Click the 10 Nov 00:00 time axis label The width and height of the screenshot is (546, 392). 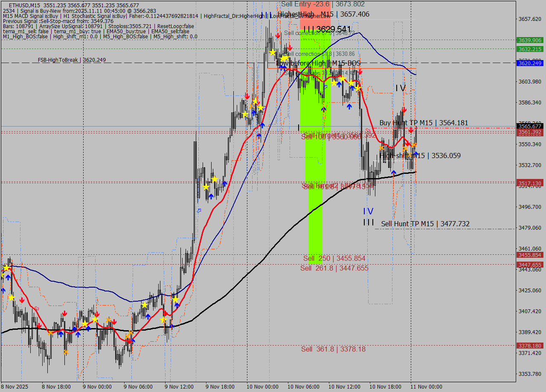(262, 387)
